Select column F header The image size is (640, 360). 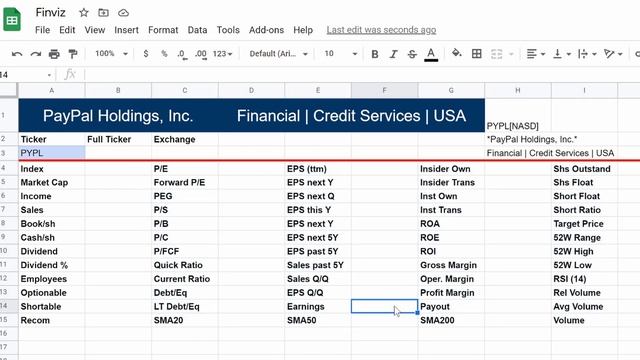(x=384, y=90)
